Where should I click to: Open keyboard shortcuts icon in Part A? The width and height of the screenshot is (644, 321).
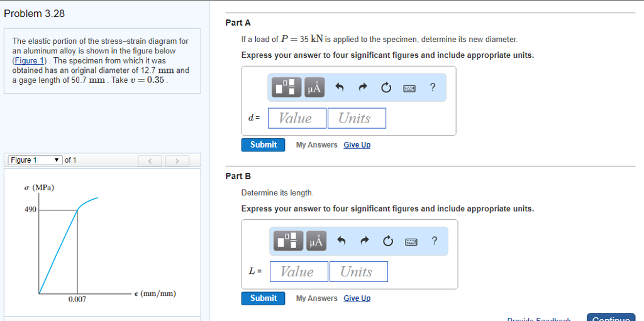click(409, 88)
